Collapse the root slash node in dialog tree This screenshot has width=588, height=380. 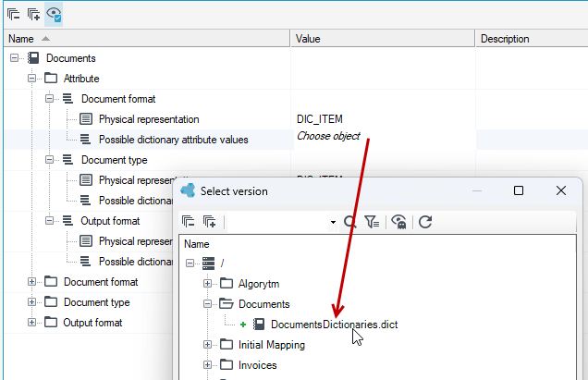click(x=190, y=264)
